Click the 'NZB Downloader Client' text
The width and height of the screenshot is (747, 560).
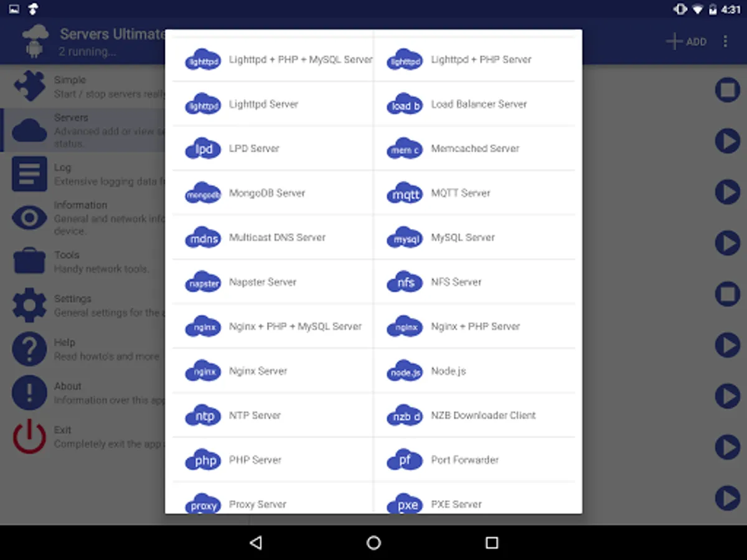(483, 415)
